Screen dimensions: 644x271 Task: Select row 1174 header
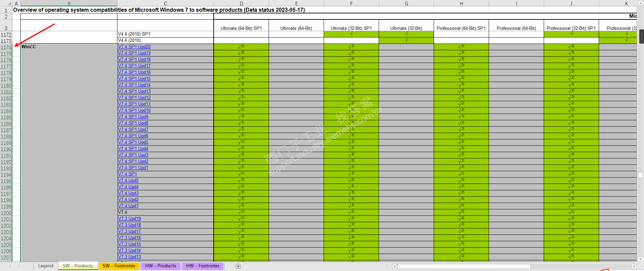click(6, 47)
